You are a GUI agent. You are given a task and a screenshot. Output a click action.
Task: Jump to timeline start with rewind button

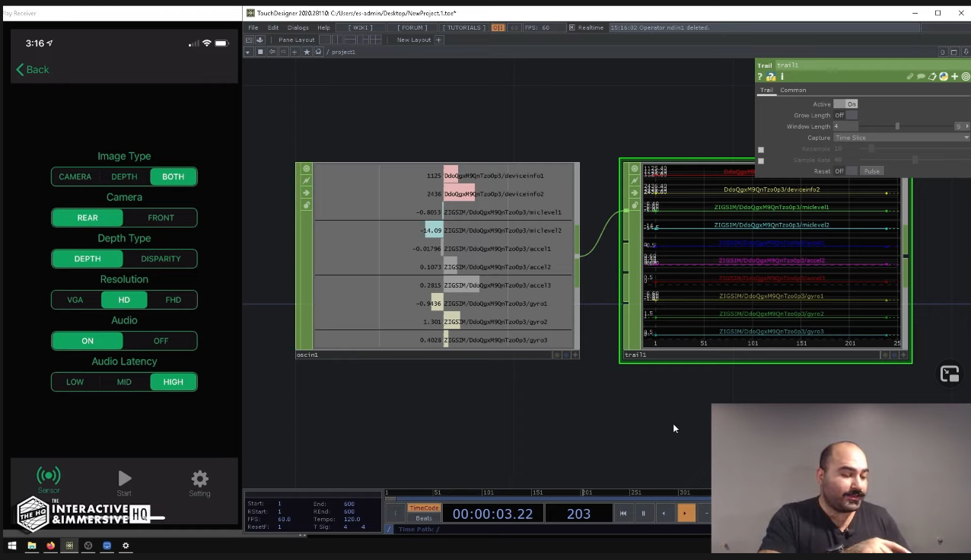(x=623, y=514)
